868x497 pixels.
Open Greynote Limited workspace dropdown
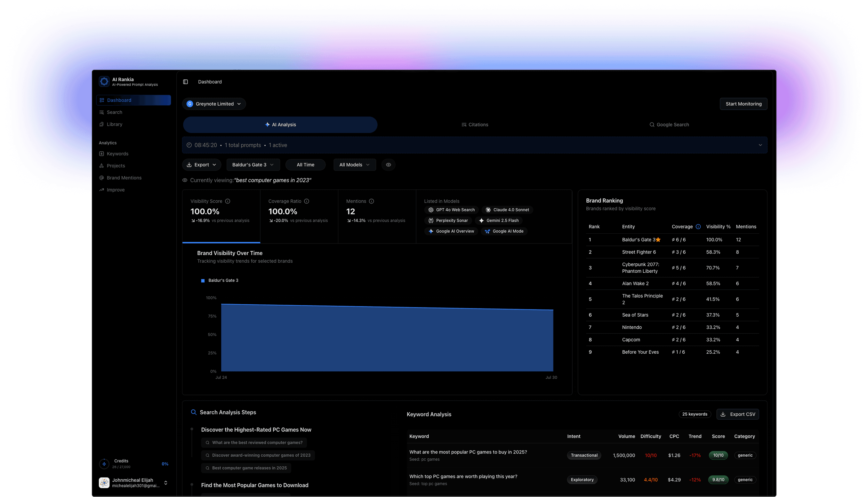(214, 104)
